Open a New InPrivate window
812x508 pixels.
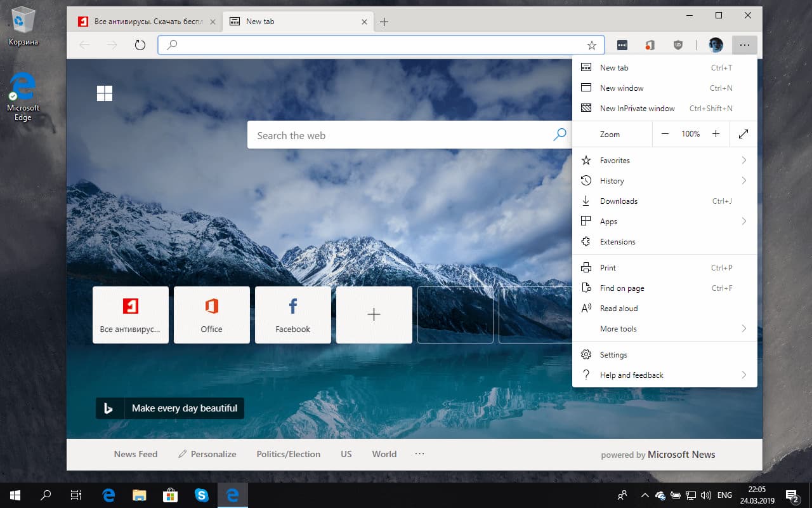click(665, 109)
